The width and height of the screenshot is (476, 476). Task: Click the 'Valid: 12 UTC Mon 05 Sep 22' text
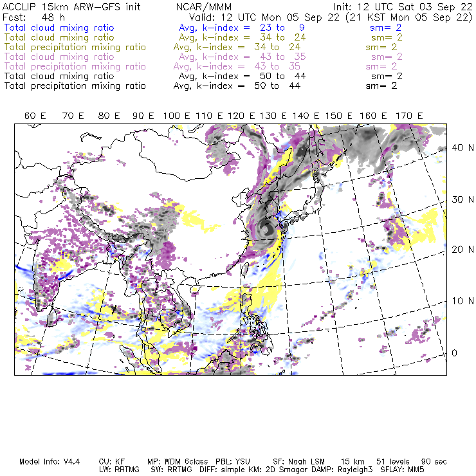pos(264,17)
